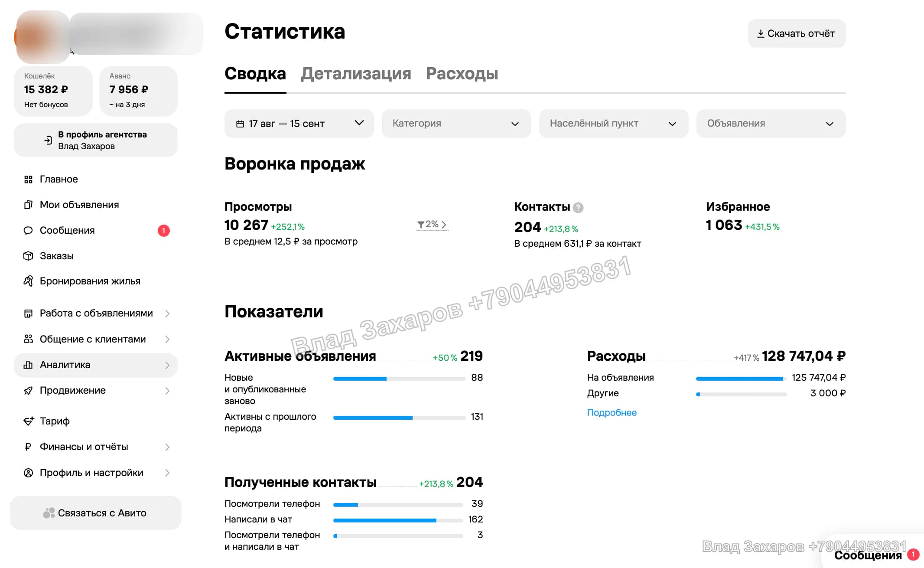Click the Активные объявления heading
The height and width of the screenshot is (568, 924).
point(300,356)
